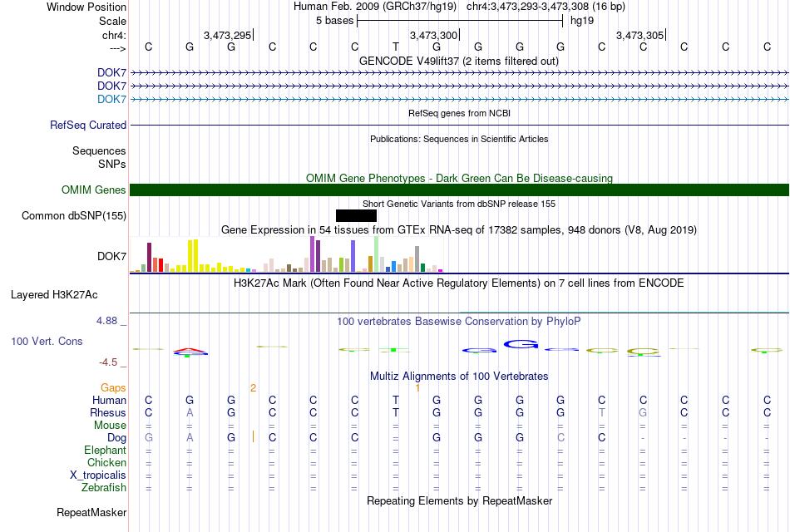Click the tall purple GTEx expression bar
790x532 pixels.
[x=313, y=254]
